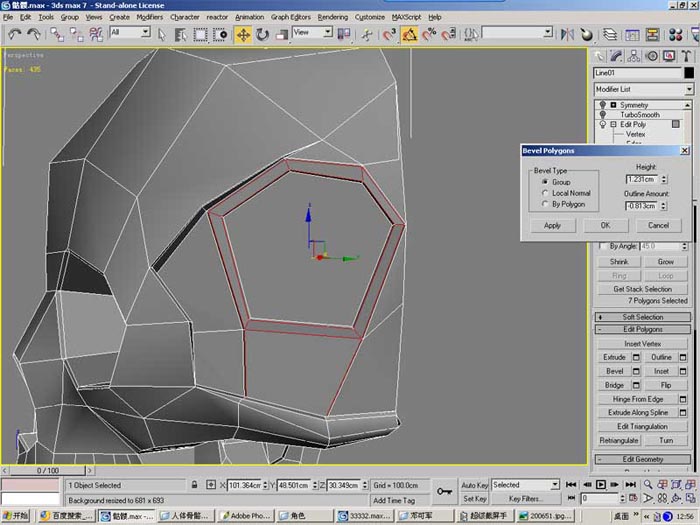The image size is (700, 525).
Task: Toggle the Symmetry modifier lightbulb
Action: 603,105
